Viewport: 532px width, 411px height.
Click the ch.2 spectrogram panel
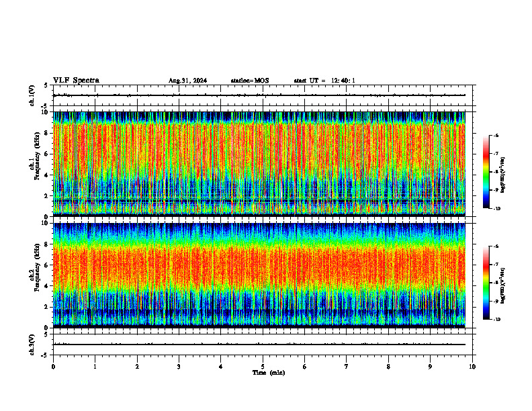click(259, 275)
